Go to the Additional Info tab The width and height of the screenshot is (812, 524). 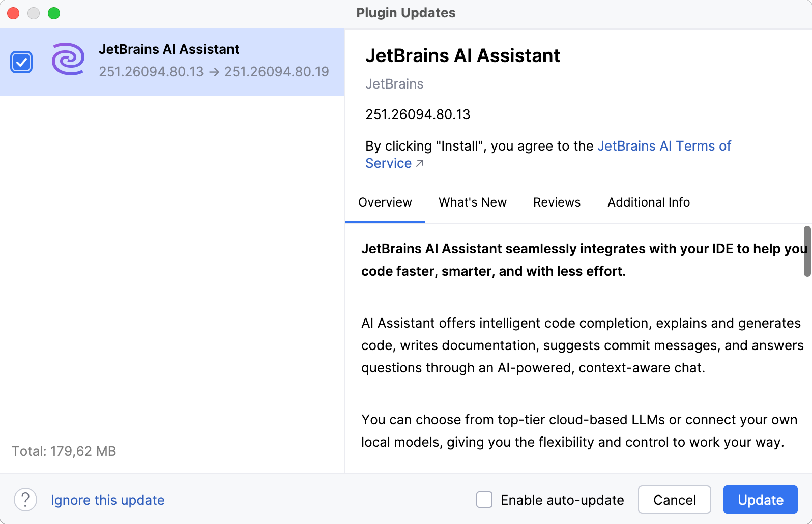tap(648, 202)
